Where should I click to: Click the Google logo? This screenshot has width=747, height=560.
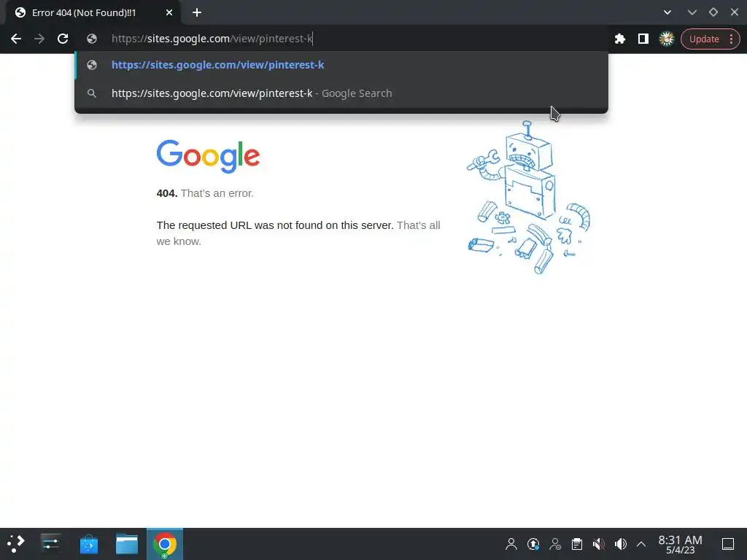coord(208,156)
